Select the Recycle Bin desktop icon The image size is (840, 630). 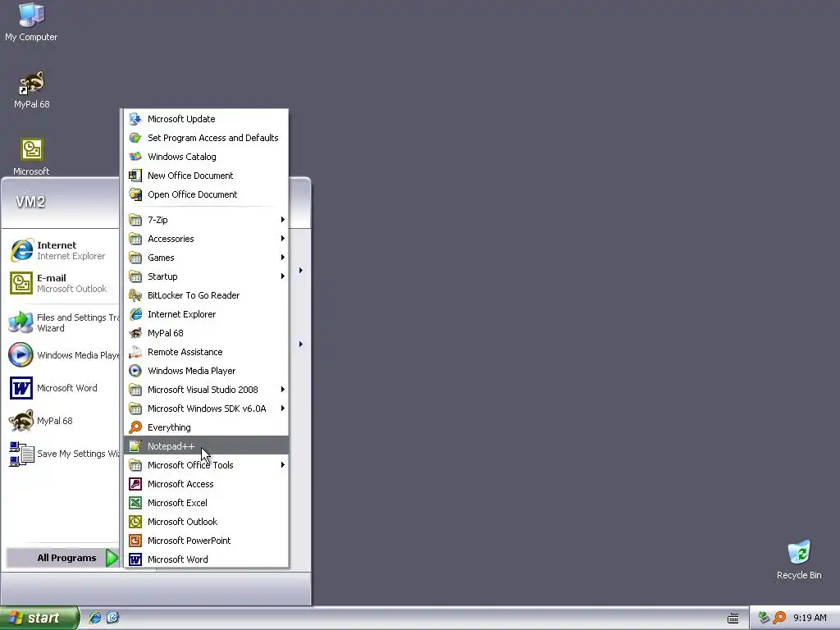point(799,559)
